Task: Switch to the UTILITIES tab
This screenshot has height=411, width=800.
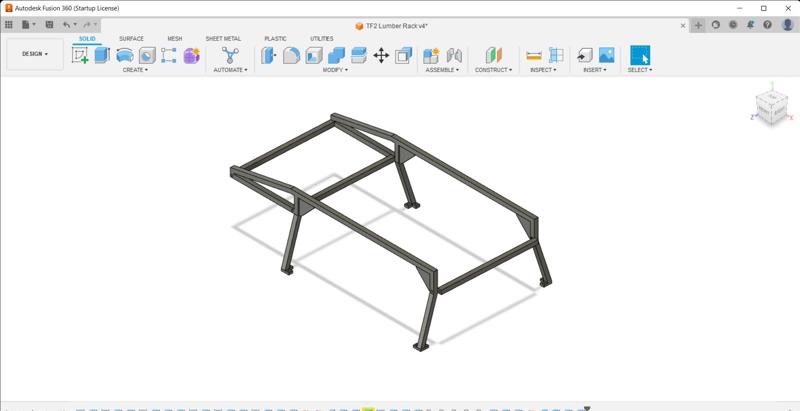Action: tap(321, 39)
